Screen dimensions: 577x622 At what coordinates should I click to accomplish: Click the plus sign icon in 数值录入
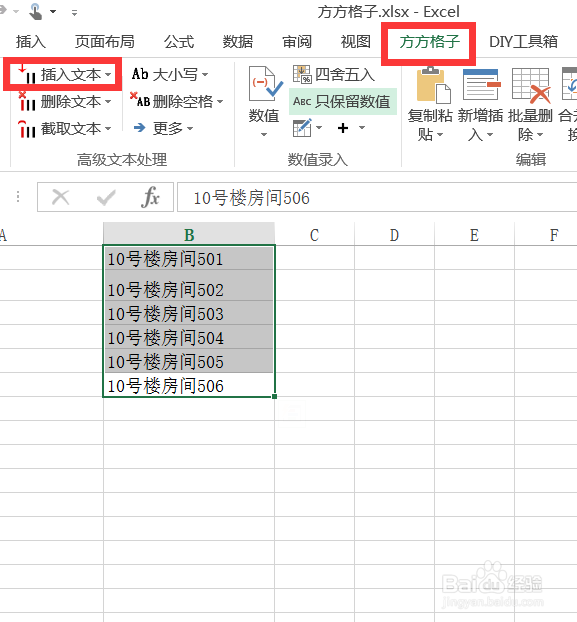(x=343, y=128)
